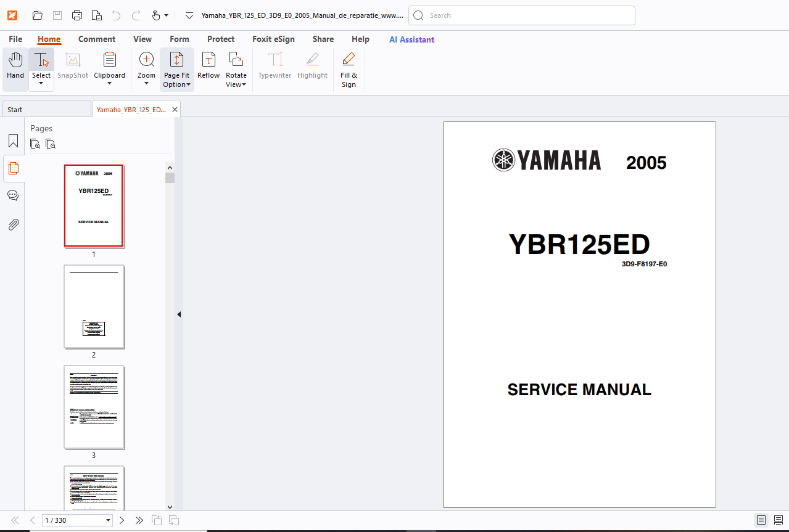Click the Pages panel icon in sidebar
This screenshot has width=789, height=532.
[x=13, y=168]
